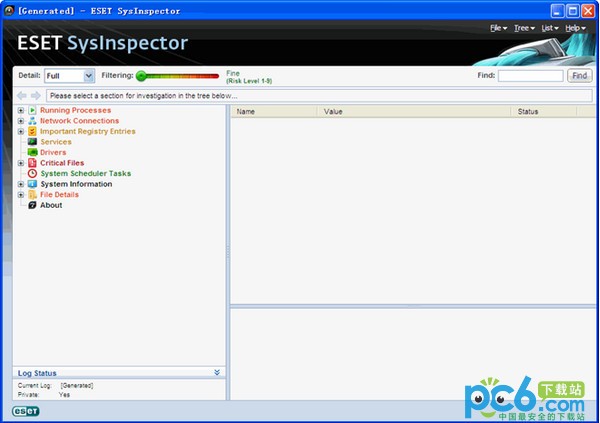Image resolution: width=600 pixels, height=423 pixels.
Task: Select File Details in the tree
Action: (x=59, y=194)
